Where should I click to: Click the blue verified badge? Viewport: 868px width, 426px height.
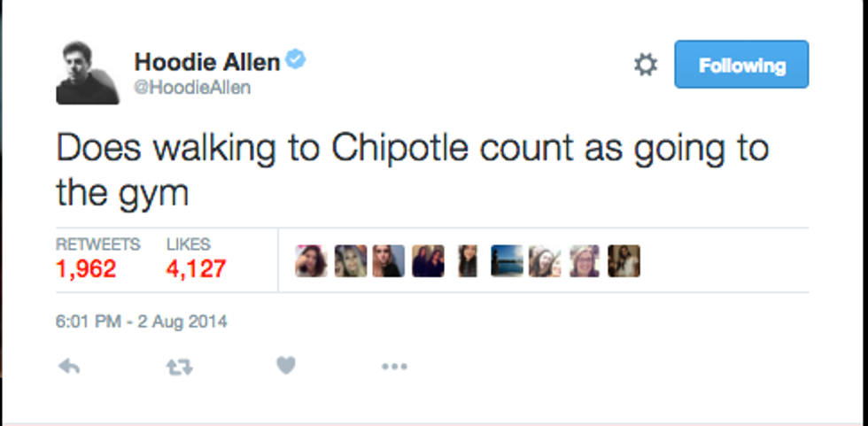[297, 60]
